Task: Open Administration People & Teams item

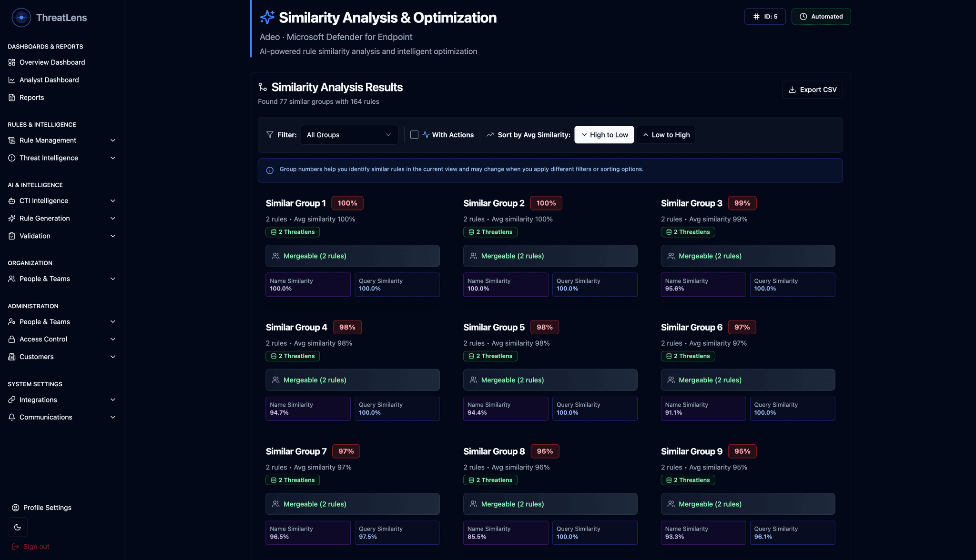Action: (62, 322)
